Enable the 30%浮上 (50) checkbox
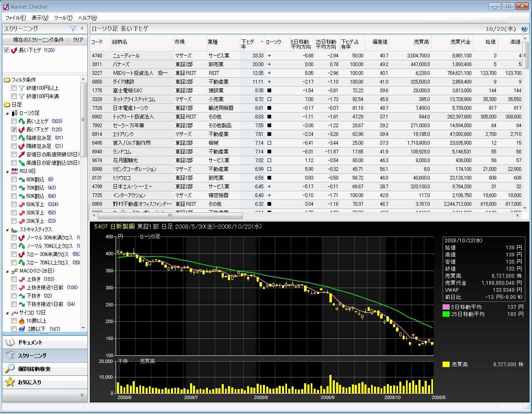532x414 pixels. click(x=14, y=213)
